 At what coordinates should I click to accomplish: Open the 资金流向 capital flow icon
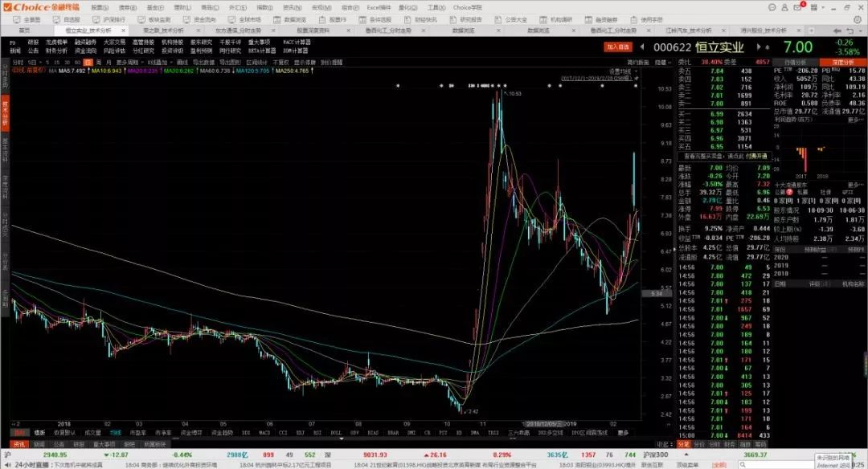coord(186,19)
